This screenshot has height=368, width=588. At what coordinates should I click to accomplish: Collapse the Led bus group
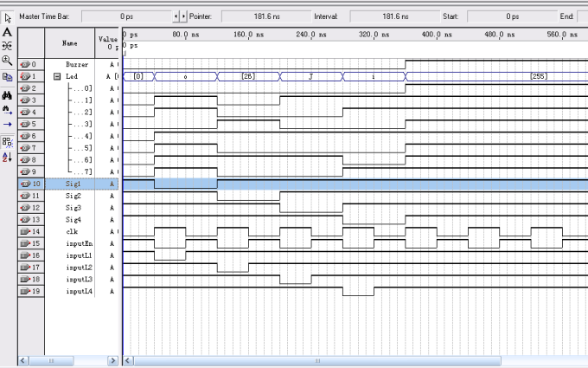[x=57, y=76]
